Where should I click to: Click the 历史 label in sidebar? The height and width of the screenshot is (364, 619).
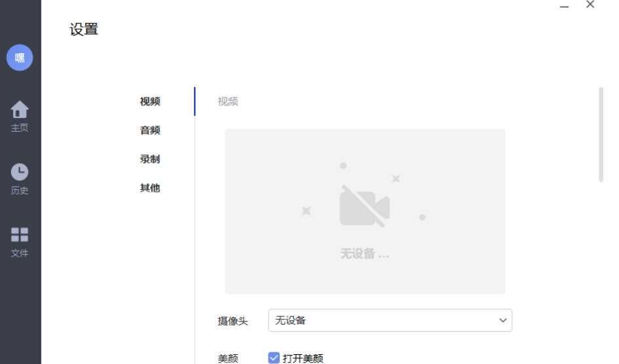pyautogui.click(x=20, y=191)
